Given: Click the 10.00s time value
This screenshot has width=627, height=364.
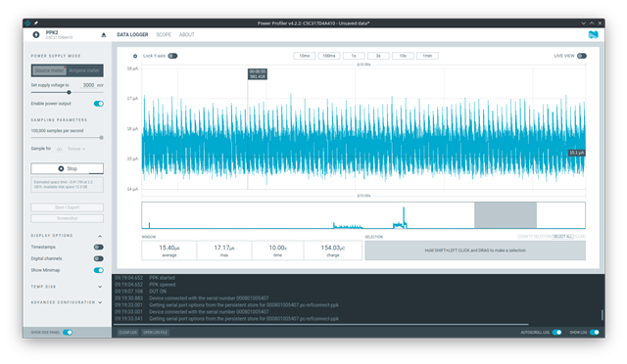Looking at the screenshot, I should click(277, 248).
